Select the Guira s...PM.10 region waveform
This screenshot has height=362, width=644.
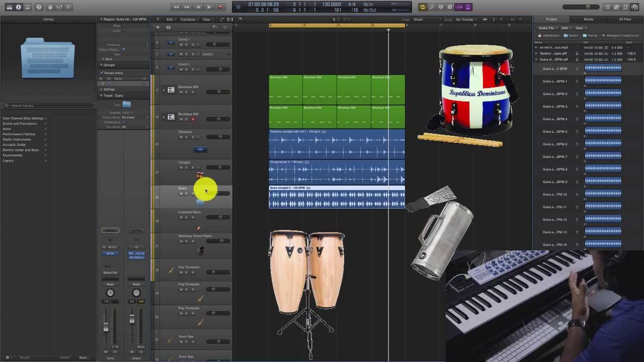[603, 194]
